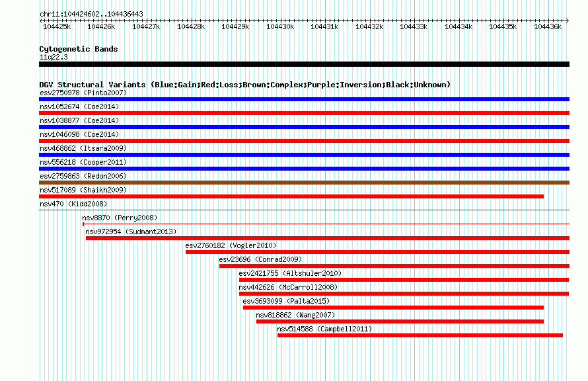Click the 104436k ruler position
Screen dimensions: 588x381
pyautogui.click(x=548, y=26)
